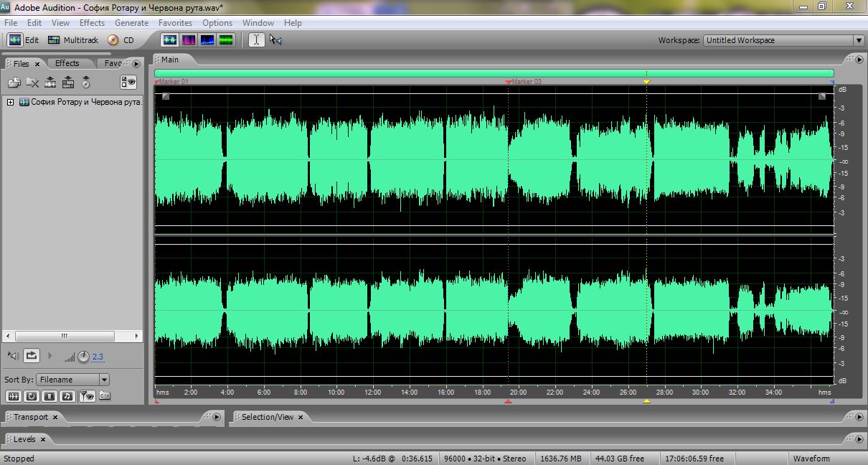868x465 pixels.
Task: Open the Effects menu in menu bar
Action: [x=92, y=23]
